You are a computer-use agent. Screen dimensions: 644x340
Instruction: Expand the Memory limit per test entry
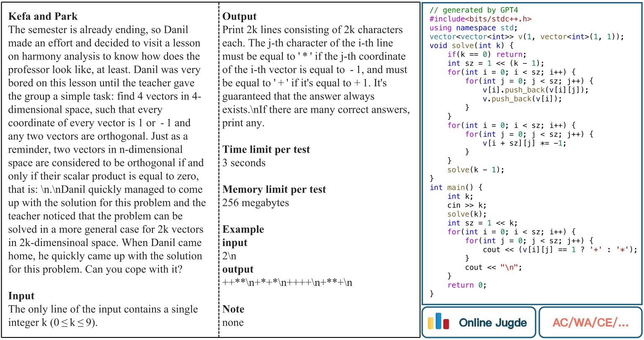(x=274, y=189)
